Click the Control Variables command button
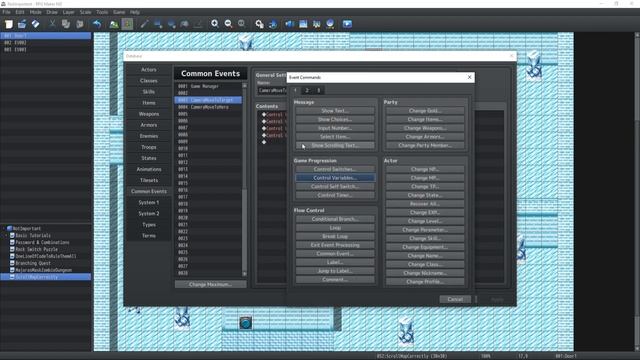The width and height of the screenshot is (640, 360). tap(335, 178)
